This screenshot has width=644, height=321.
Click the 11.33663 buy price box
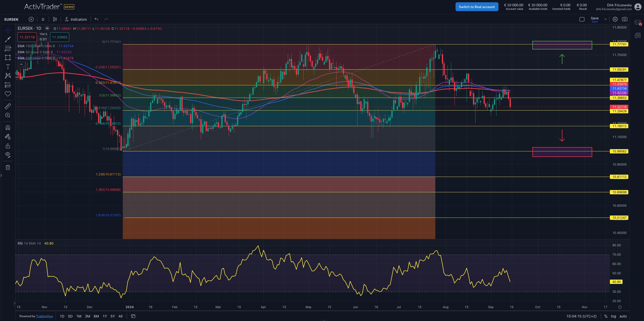tap(60, 37)
